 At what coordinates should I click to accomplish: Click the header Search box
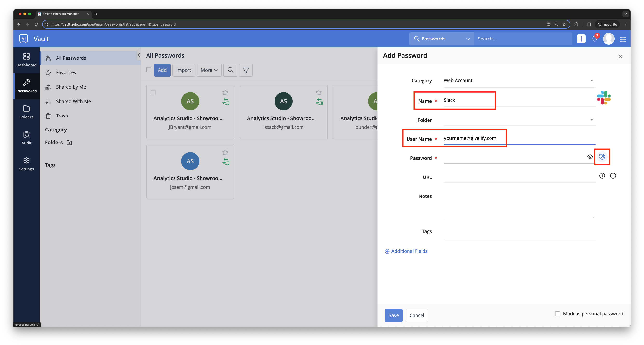click(x=523, y=39)
